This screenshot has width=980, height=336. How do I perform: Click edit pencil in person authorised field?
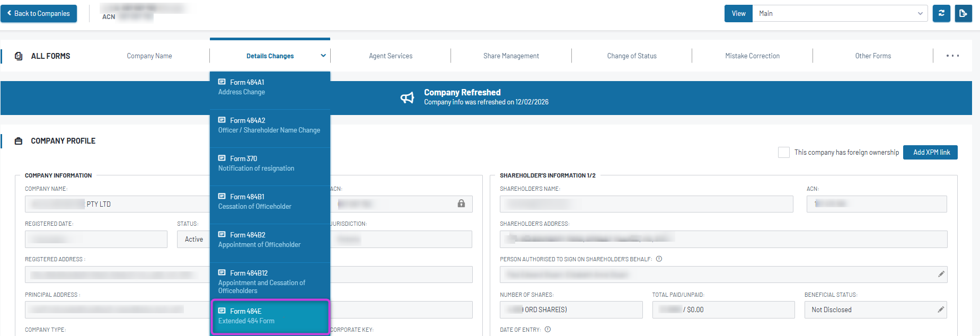[941, 274]
